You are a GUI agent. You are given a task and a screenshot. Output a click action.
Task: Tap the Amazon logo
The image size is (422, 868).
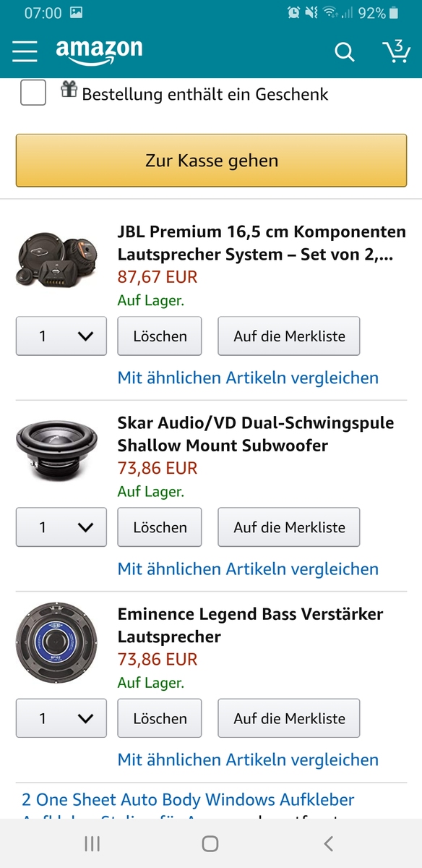coord(99,51)
